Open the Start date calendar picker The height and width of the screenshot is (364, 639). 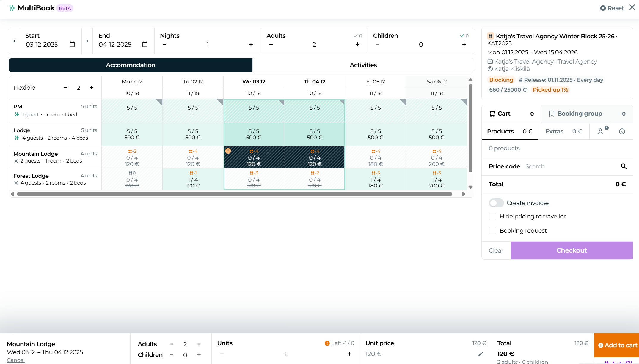pos(72,45)
